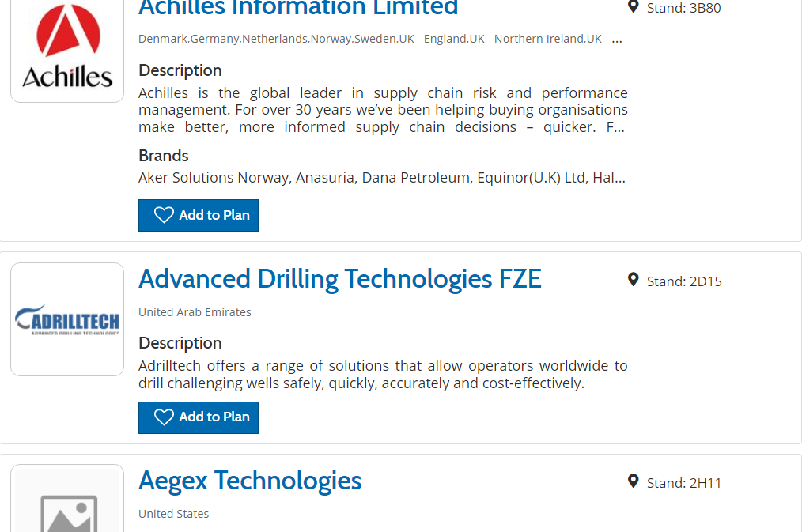Open the Advanced Drilling Technologies FZE page
Image resolution: width=802 pixels, height=532 pixels.
click(x=340, y=279)
